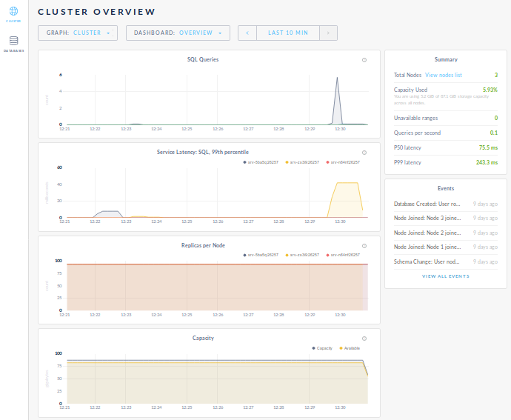Image resolution: width=511 pixels, height=420 pixels.
Task: Click the P50 latency value 75.5 ms
Action: point(488,147)
